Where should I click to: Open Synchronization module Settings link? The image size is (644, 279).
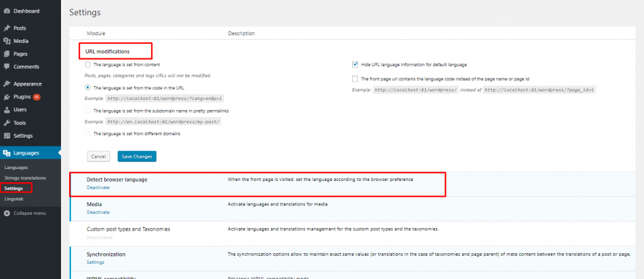coord(96,262)
